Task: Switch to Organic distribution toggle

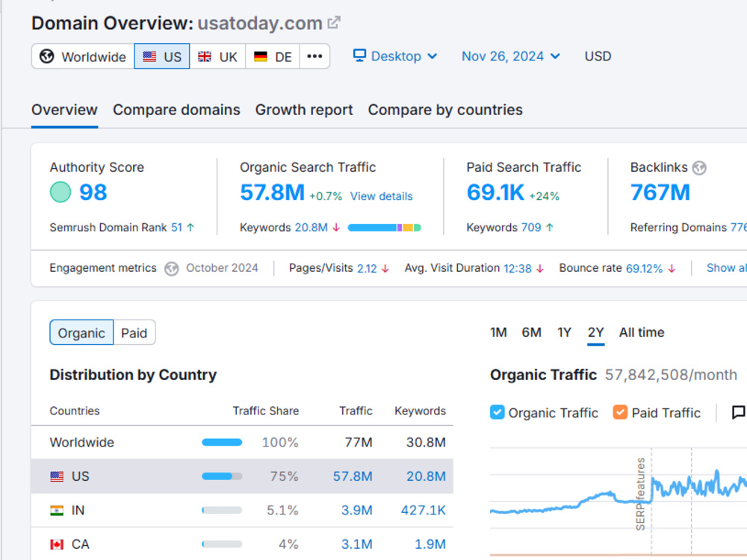Action: 81,332
